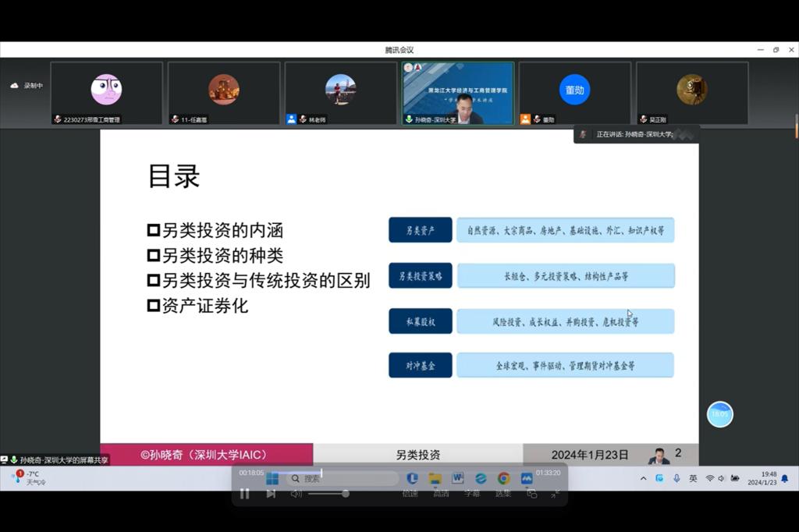Click the 长短仓、多元投资策略 light blue box
The width and height of the screenshot is (799, 532).
566,275
